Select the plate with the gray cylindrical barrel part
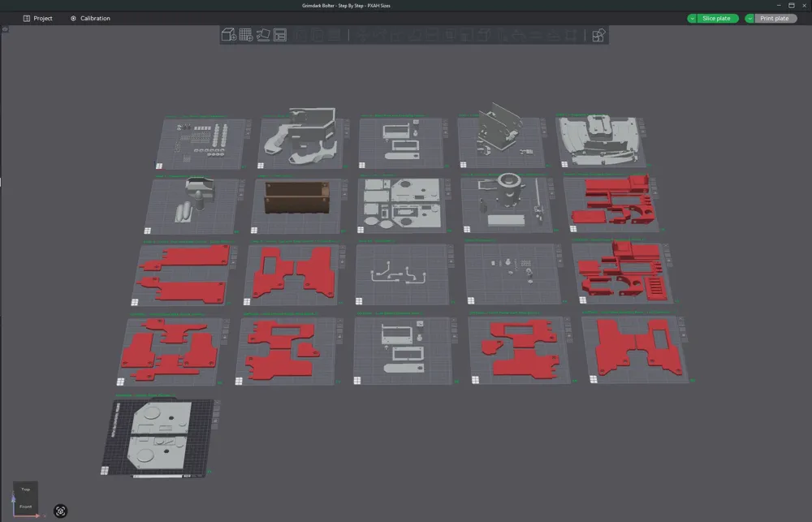The width and height of the screenshot is (812, 522). click(x=507, y=204)
